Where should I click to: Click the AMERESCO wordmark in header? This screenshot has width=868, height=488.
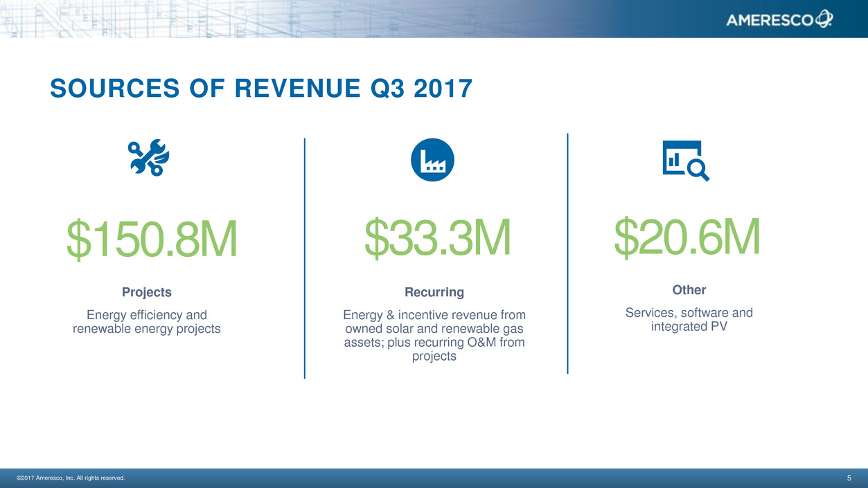[x=769, y=21]
